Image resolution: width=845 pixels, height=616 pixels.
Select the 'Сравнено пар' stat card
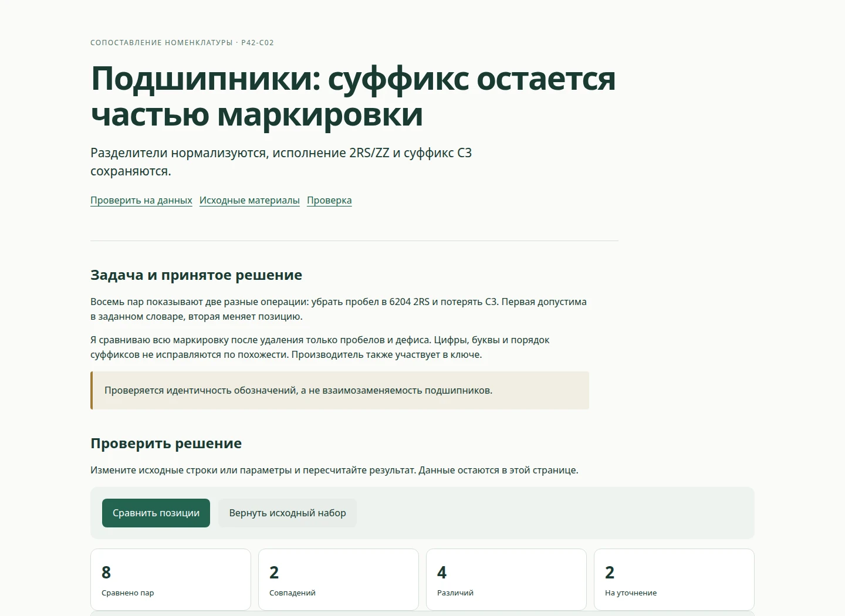(171, 580)
